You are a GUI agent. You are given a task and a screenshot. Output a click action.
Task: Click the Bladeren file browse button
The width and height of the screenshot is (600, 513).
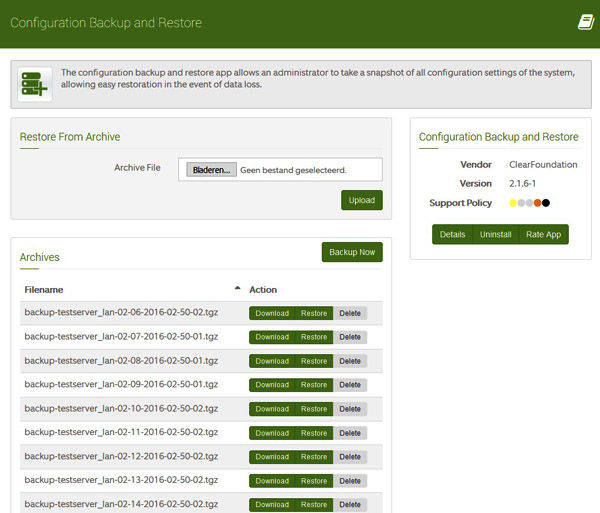point(211,170)
